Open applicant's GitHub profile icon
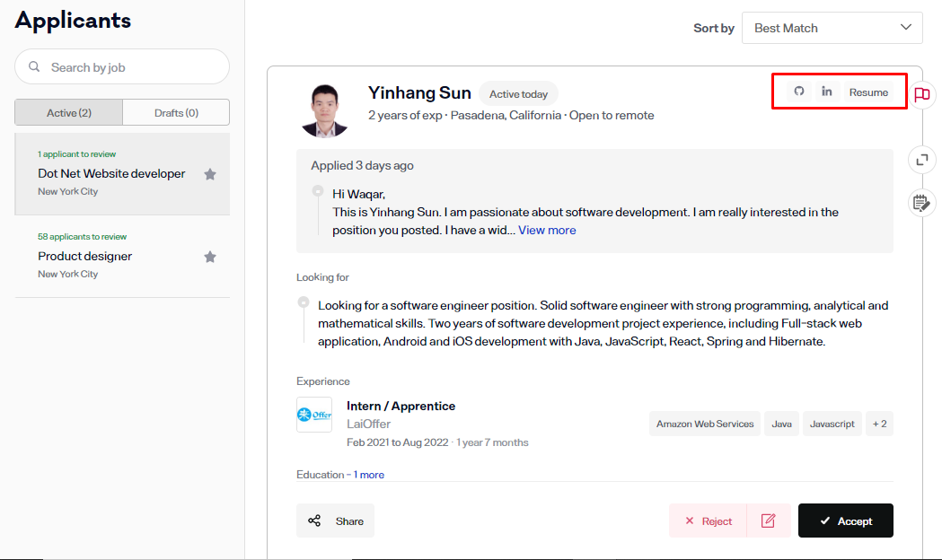Image resolution: width=942 pixels, height=560 pixels. (x=798, y=92)
